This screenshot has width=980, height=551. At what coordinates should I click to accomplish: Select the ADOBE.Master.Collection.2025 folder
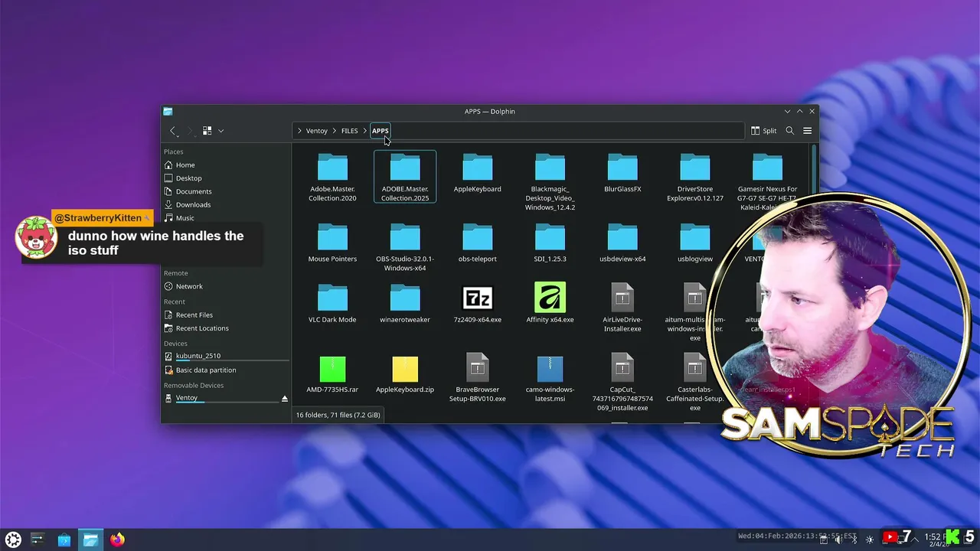coord(405,178)
